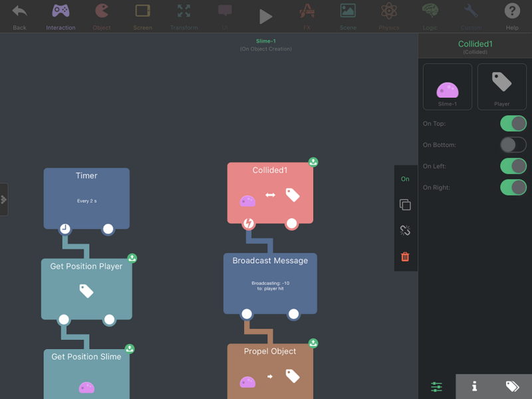
Task: Switch to the tags tab
Action: pos(512,386)
